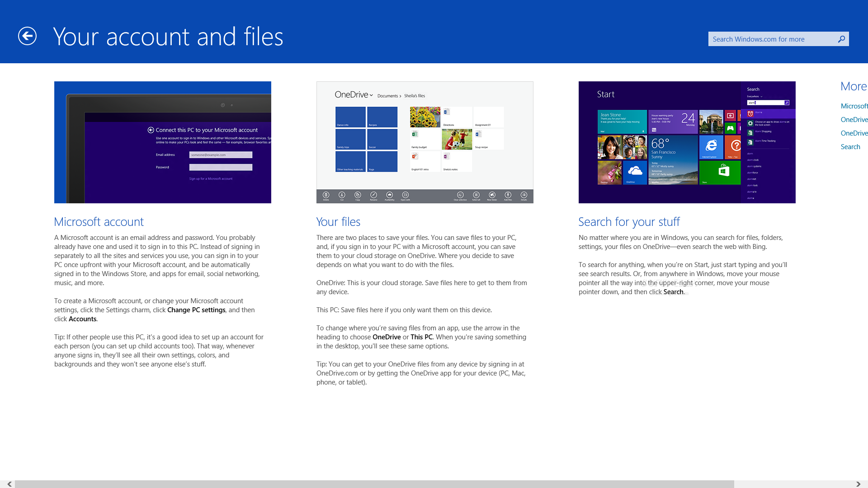Image resolution: width=868 pixels, height=488 pixels.
Task: Click the Microsoft account heading
Action: click(x=99, y=222)
